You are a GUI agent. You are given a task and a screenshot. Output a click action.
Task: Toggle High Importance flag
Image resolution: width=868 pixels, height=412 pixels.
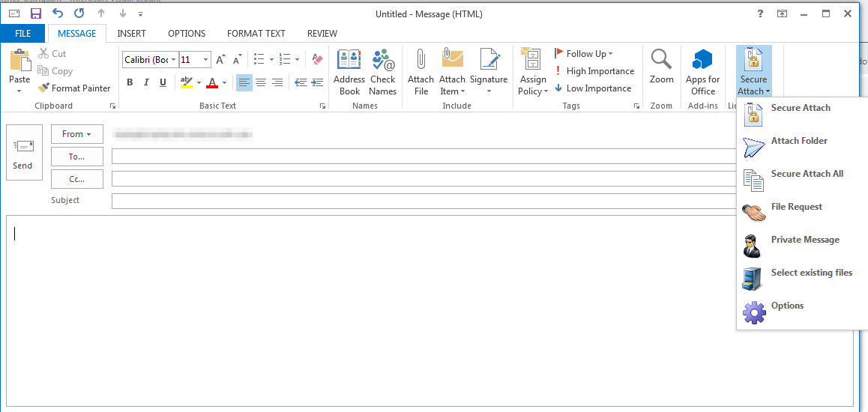594,71
